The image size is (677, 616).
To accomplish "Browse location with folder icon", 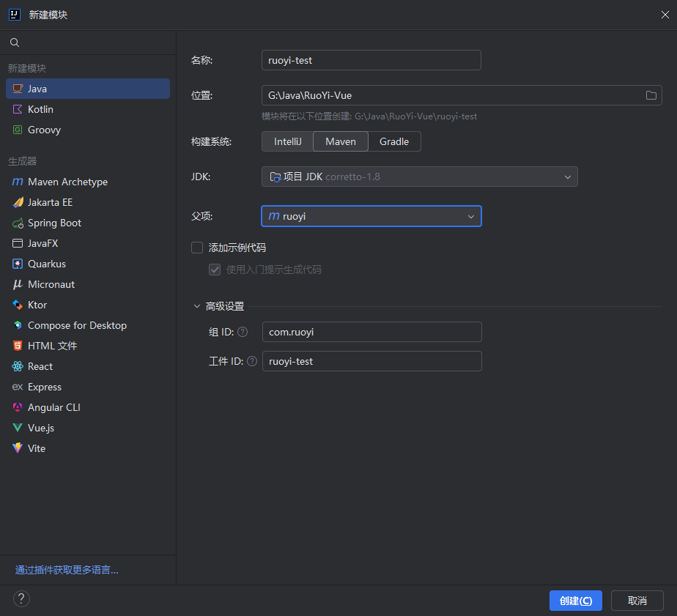I will click(x=651, y=95).
